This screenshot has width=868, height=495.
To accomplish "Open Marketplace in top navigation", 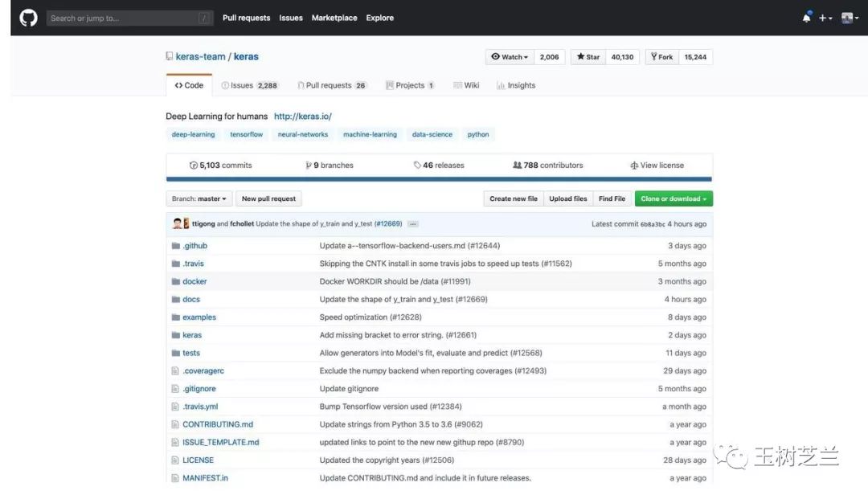I will [x=334, y=18].
